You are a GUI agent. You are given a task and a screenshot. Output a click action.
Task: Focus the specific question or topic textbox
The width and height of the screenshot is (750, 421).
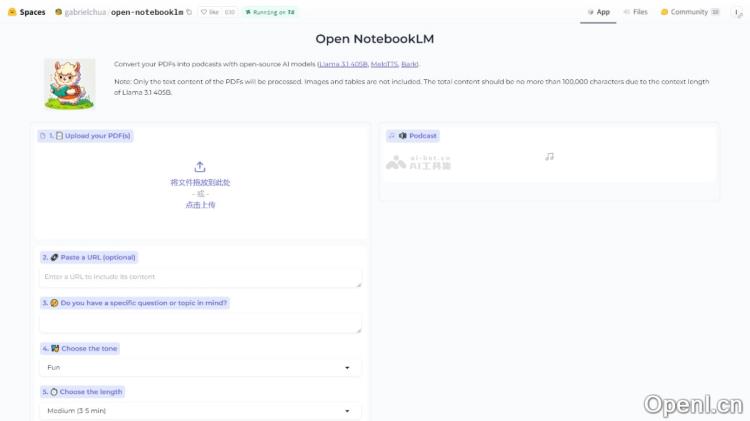pos(200,323)
